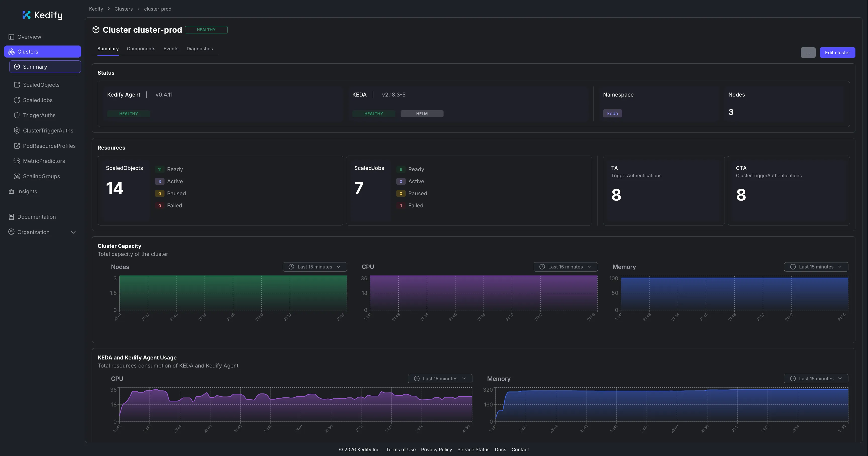Switch to the Summary tab
Screen dimensions: 868x456
click(108, 49)
